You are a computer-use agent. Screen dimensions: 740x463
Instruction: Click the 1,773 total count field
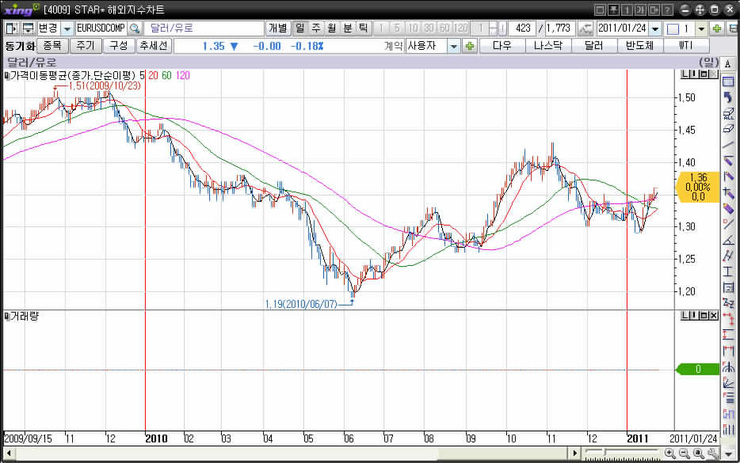pos(560,28)
